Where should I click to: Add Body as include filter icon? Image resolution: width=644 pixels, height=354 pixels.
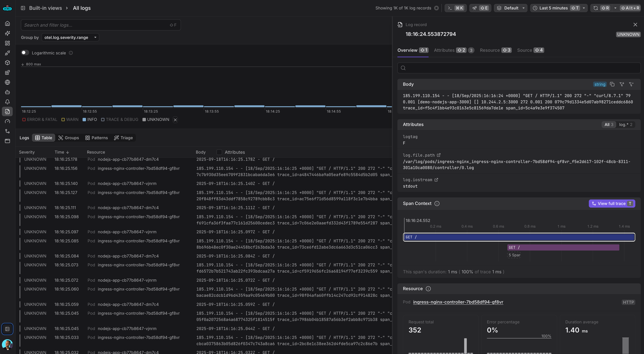[622, 84]
